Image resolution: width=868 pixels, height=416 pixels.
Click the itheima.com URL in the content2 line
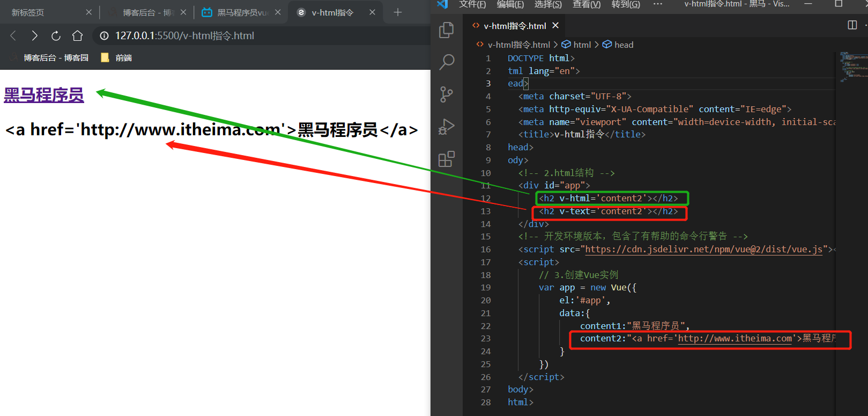point(735,338)
